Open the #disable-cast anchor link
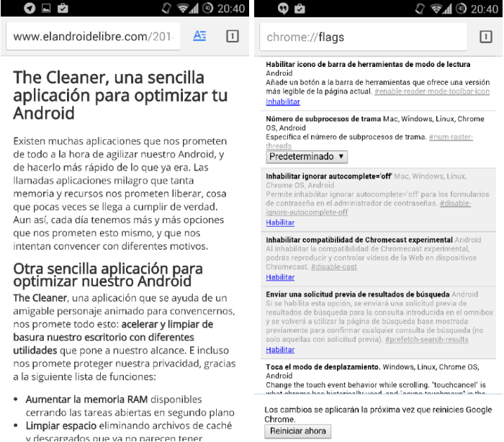 pos(333,267)
